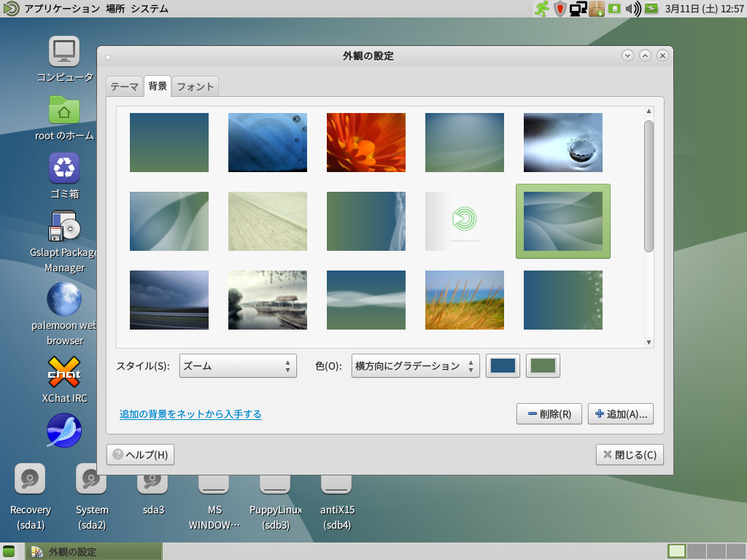The height and width of the screenshot is (560, 747).
Task: Open the green power manager tray icon
Action: pos(651,9)
